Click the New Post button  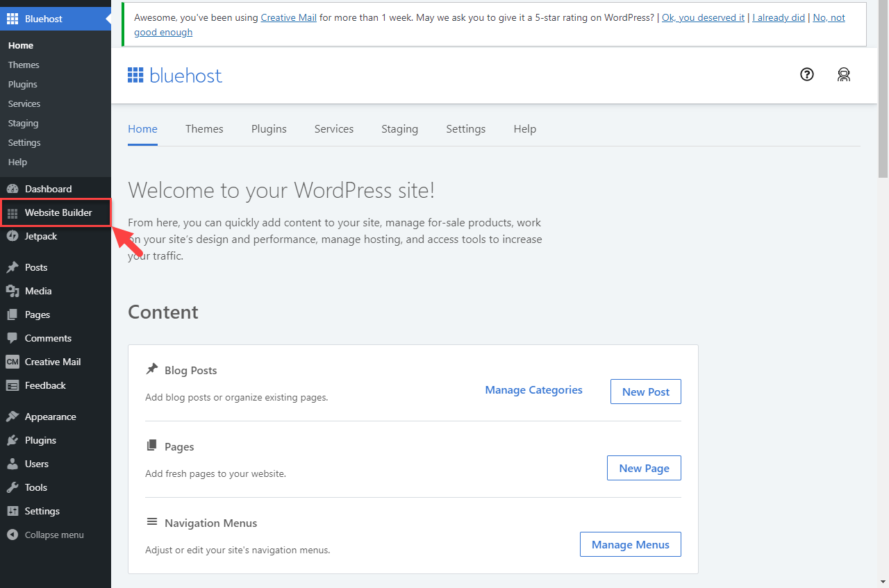[646, 392]
